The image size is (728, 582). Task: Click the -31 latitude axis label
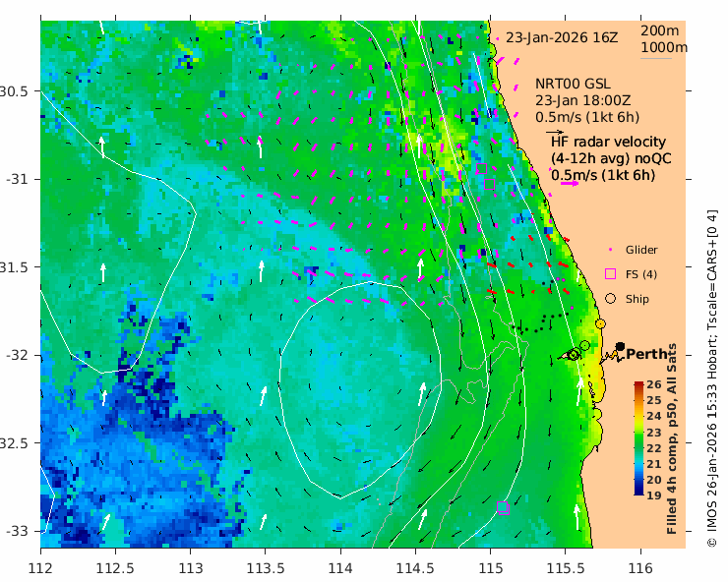click(17, 179)
